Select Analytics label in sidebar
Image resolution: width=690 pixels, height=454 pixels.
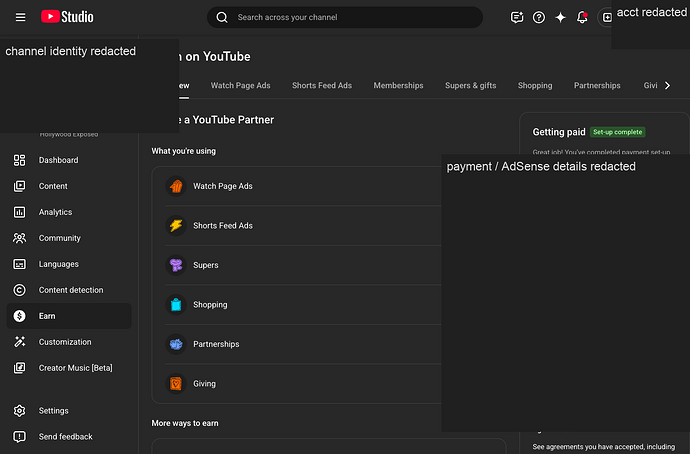pos(55,212)
